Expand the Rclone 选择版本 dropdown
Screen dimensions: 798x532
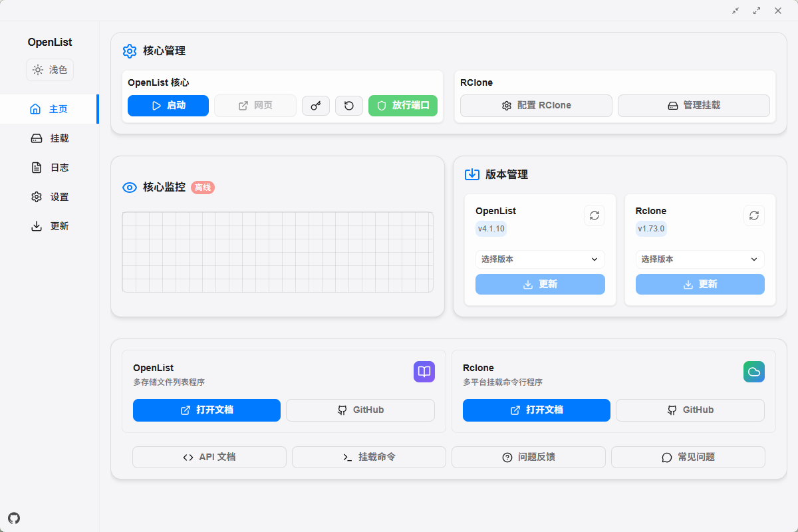[700, 259]
